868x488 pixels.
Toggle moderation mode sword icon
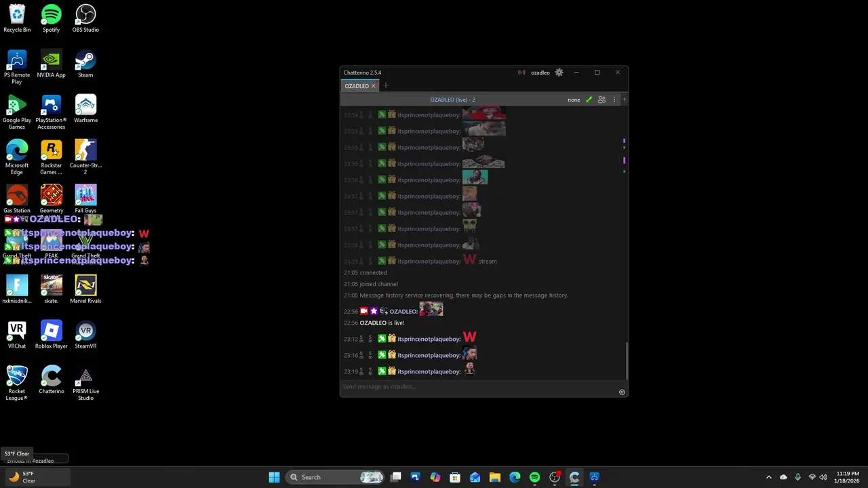pyautogui.click(x=589, y=100)
